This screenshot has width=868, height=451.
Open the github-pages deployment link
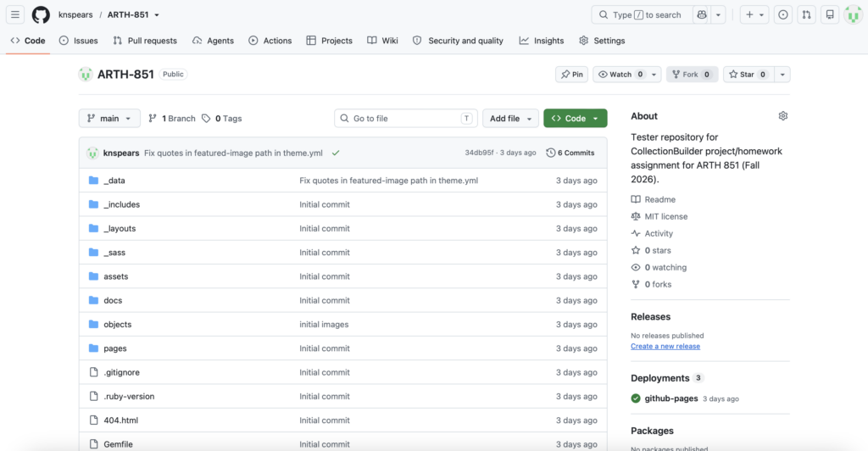(x=671, y=398)
